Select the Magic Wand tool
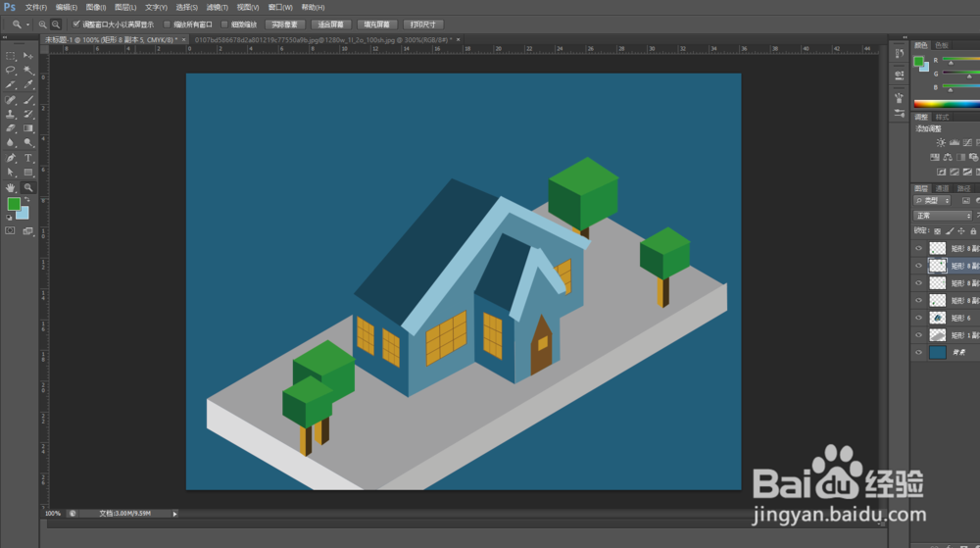 tap(28, 71)
